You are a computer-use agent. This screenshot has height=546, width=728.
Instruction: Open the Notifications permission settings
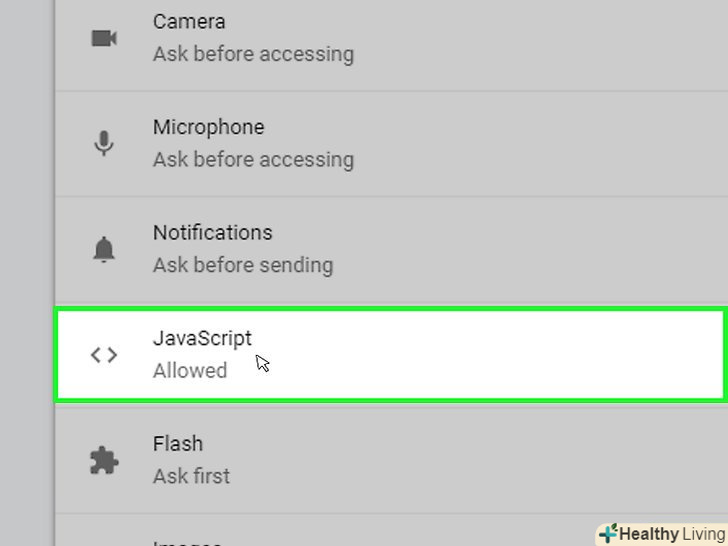212,232
